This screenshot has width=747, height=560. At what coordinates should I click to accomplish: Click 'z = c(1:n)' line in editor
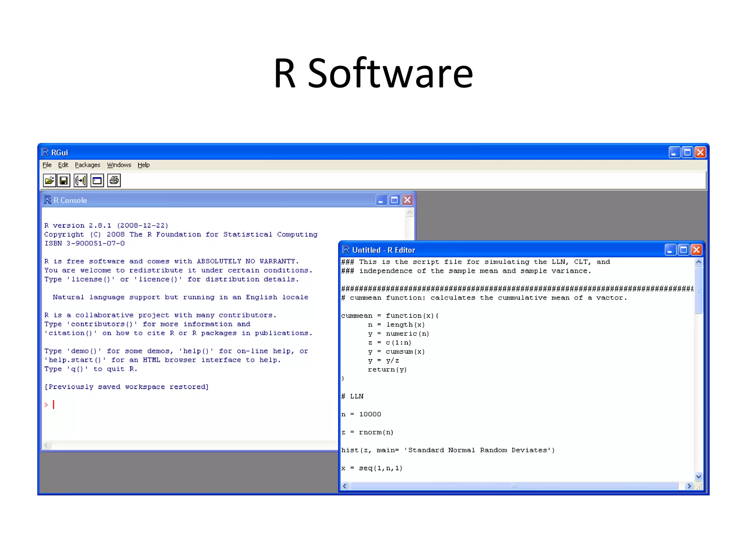pyautogui.click(x=390, y=343)
